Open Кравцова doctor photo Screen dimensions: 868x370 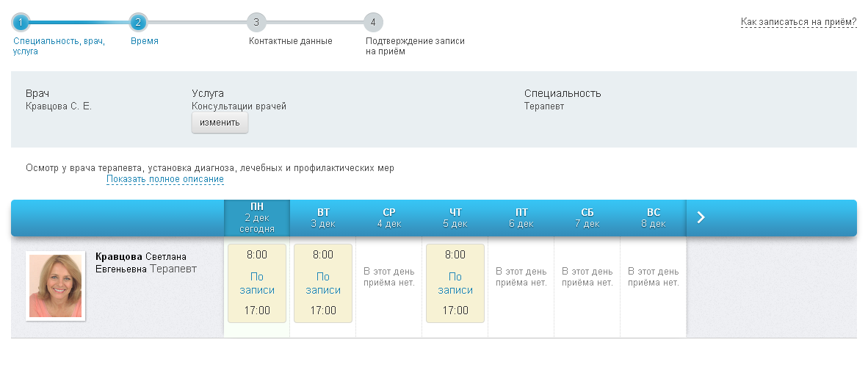coord(56,286)
